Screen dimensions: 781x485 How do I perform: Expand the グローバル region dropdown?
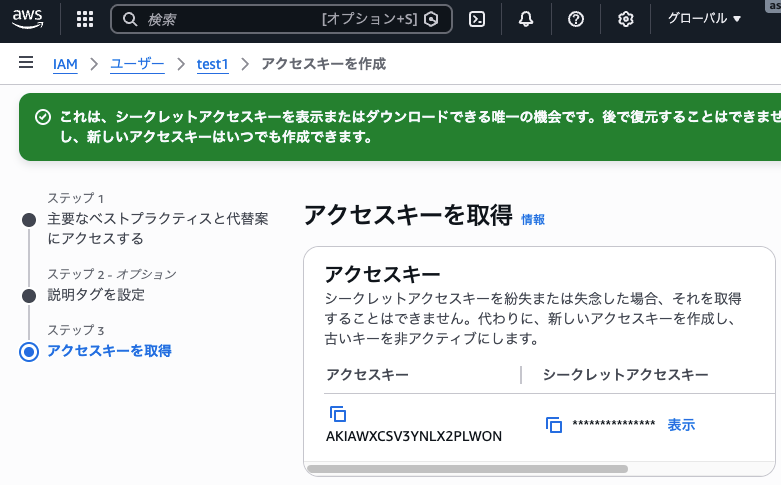pyautogui.click(x=704, y=18)
